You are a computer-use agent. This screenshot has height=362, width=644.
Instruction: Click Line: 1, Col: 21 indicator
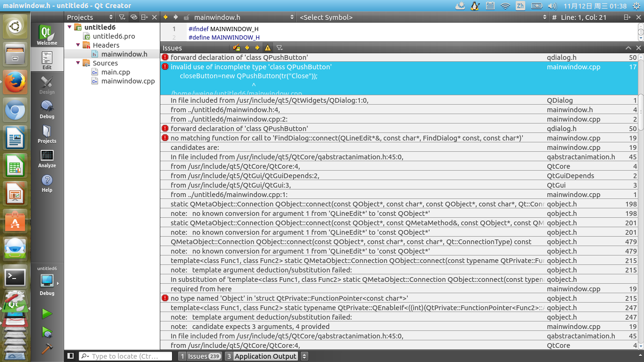(584, 17)
